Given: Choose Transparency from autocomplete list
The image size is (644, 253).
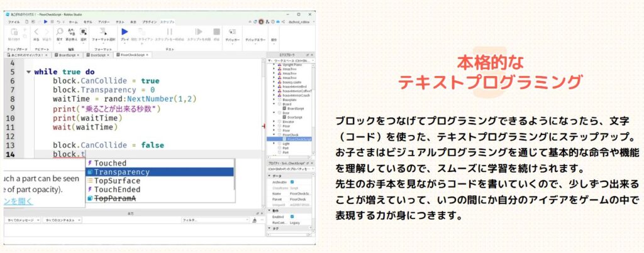Looking at the screenshot, I should click(x=160, y=172).
